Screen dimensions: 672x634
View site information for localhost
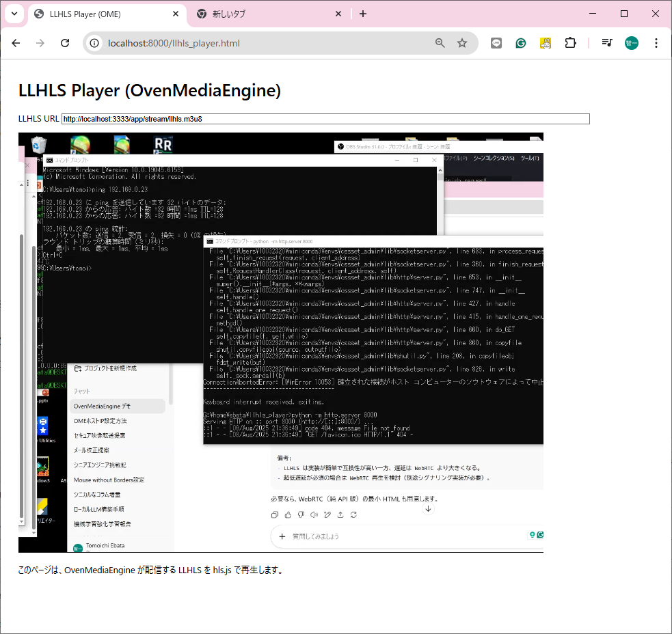94,43
